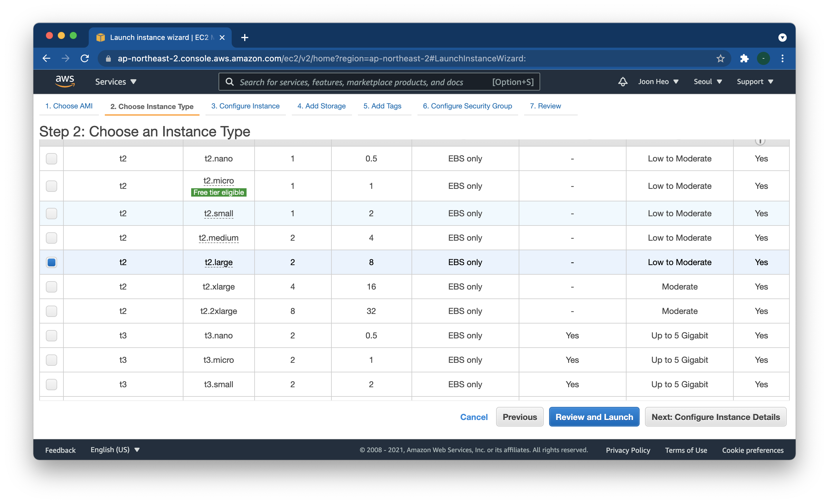Screen dimensions: 829x504
Task: Uncheck the selected t2.large checkbox
Action: tap(52, 262)
